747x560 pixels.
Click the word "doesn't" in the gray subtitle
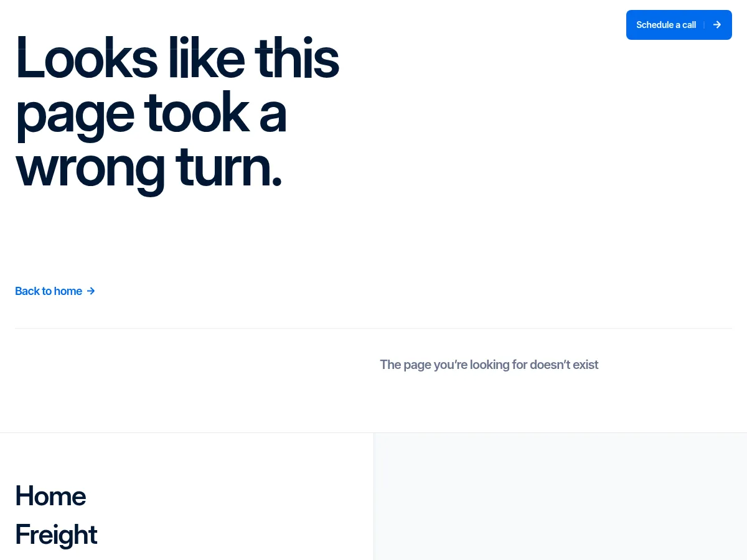550,365
